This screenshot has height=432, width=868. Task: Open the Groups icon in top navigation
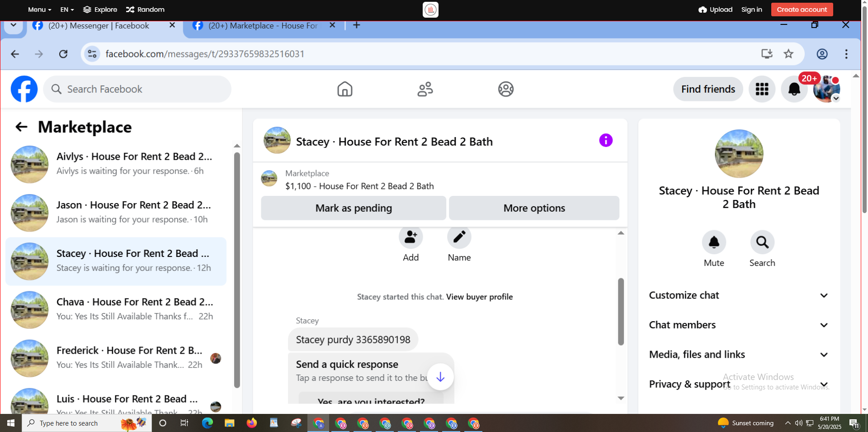[506, 89]
